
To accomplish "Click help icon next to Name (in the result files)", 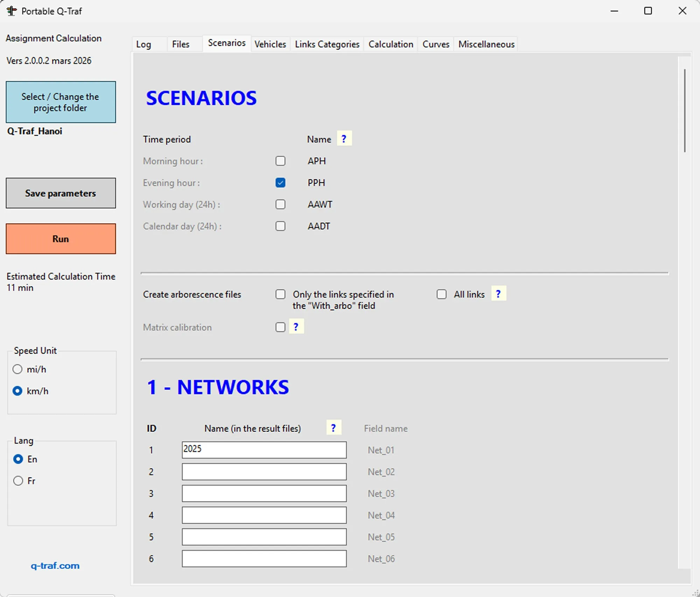I will (x=333, y=428).
